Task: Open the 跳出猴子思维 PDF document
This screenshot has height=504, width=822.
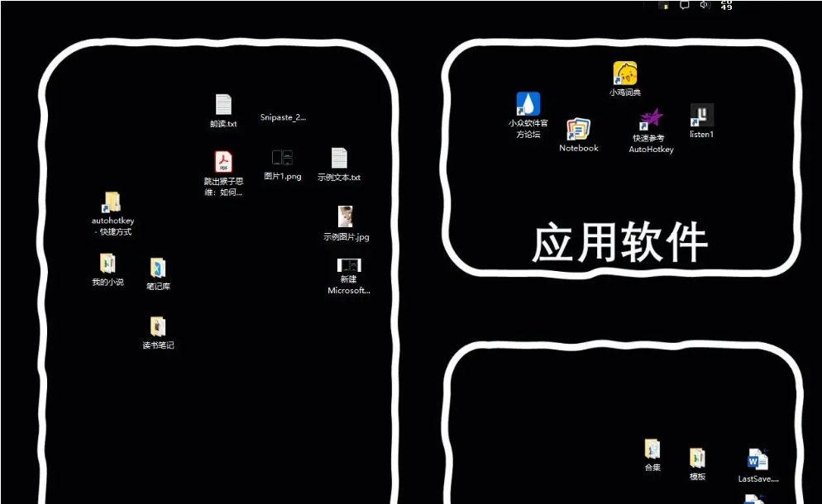Action: (222, 162)
